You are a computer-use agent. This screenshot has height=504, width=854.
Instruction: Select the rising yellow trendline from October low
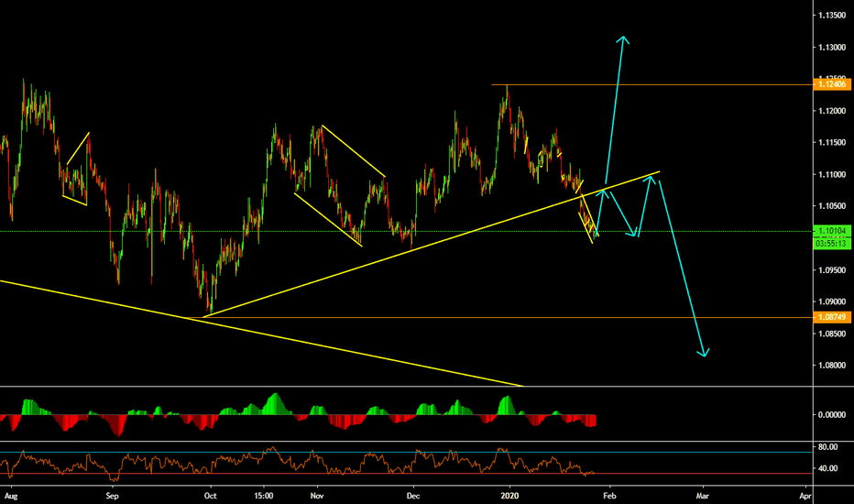tap(431, 245)
